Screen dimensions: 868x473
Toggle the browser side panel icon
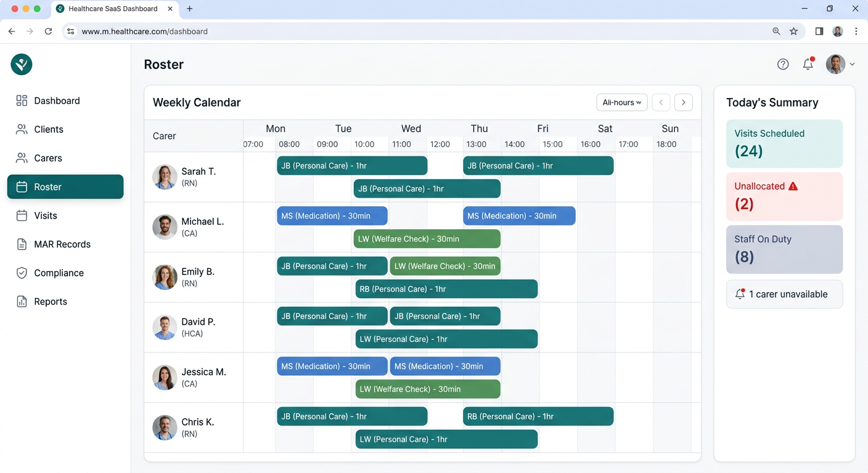(819, 31)
